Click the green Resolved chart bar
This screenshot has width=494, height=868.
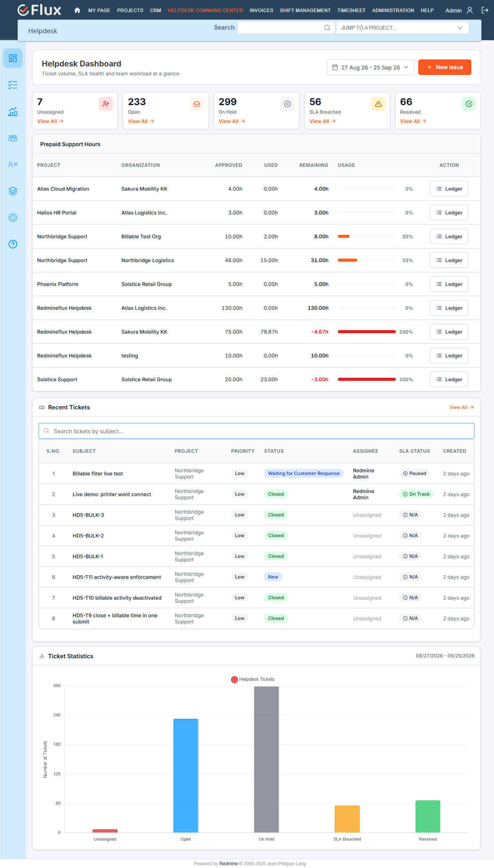click(428, 816)
